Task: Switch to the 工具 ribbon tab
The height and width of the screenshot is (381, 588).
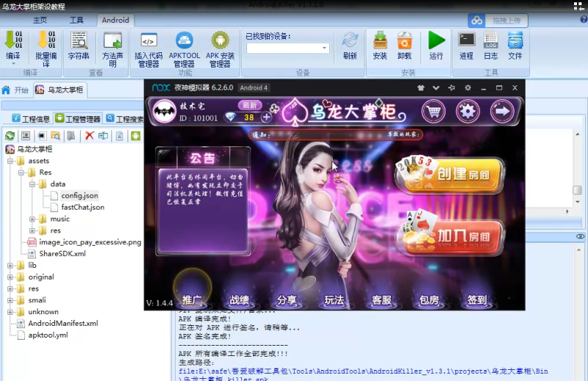Action: pyautogui.click(x=76, y=21)
